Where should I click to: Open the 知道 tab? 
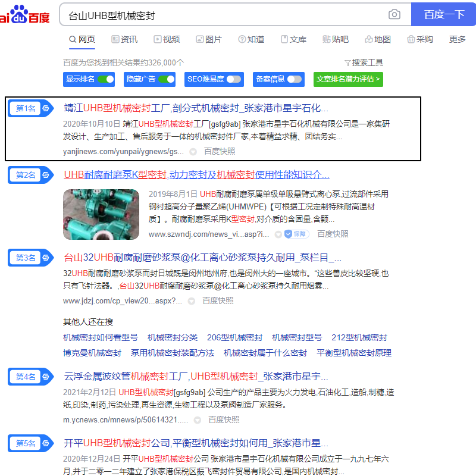tap(251, 39)
